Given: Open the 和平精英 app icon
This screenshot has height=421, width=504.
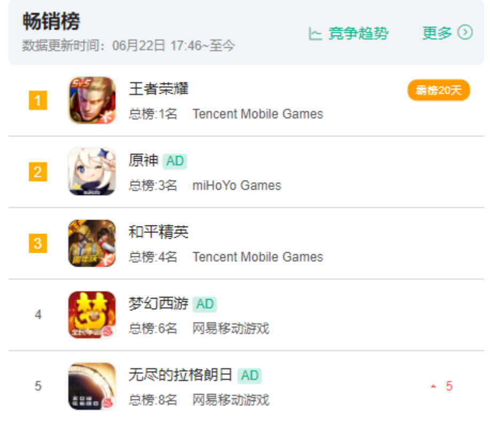Looking at the screenshot, I should pos(92,243).
